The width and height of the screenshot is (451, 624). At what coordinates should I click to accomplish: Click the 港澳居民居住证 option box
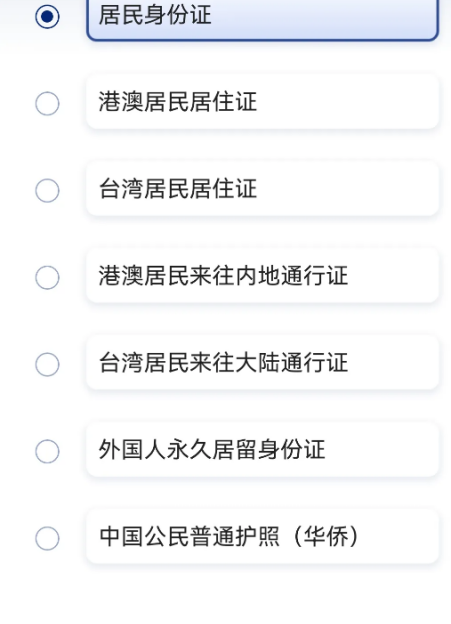pos(263,101)
